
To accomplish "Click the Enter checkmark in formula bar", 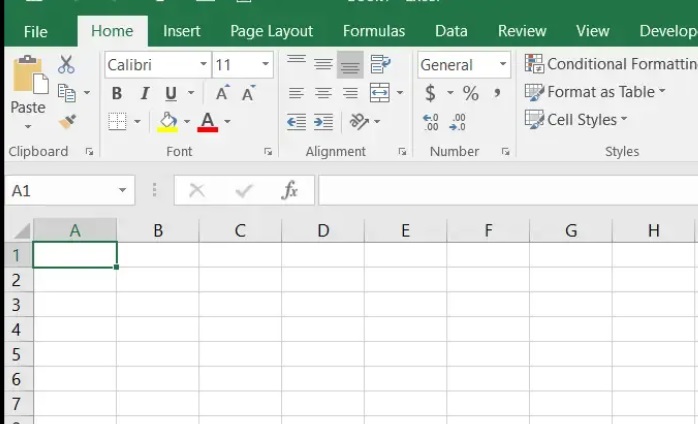I will (244, 191).
